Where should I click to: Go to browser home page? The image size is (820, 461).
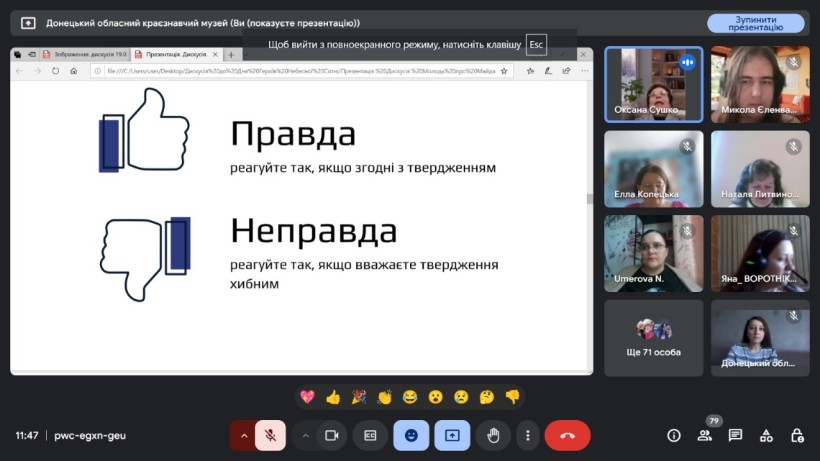(74, 71)
